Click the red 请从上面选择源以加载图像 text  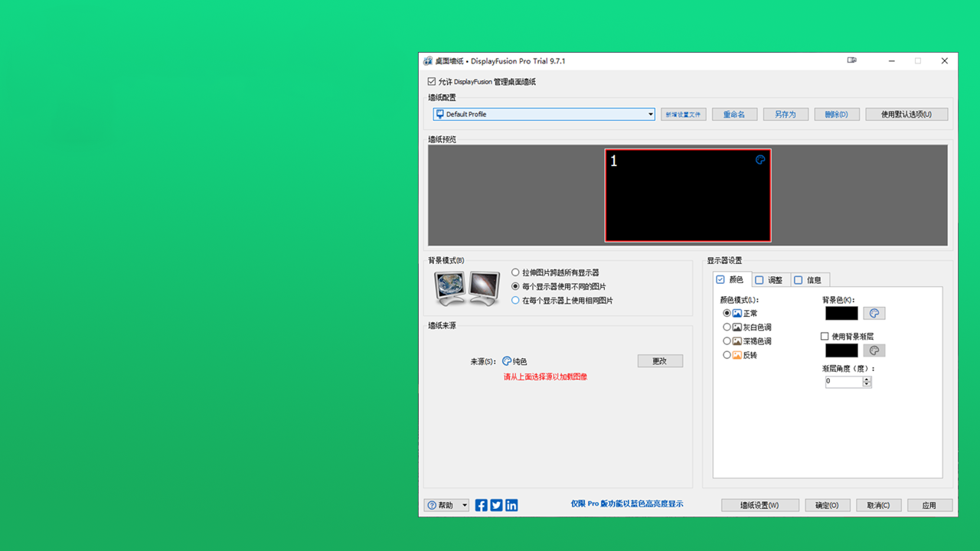point(545,377)
